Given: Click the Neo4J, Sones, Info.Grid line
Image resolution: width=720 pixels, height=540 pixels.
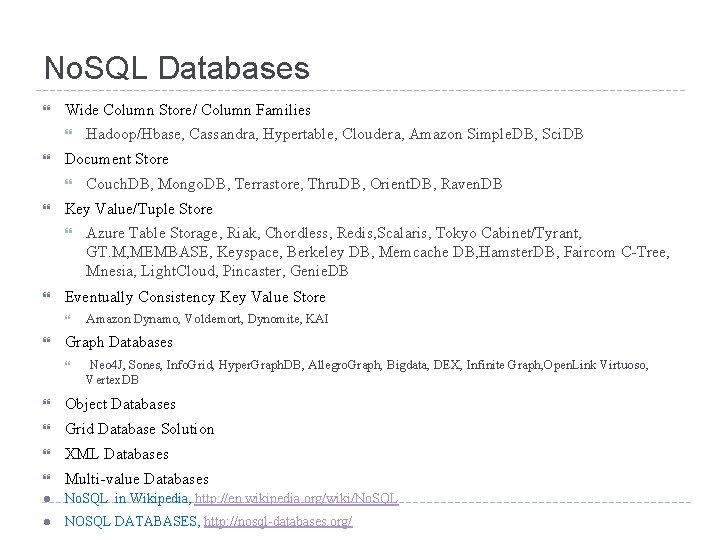Looking at the screenshot, I should 368,365.
